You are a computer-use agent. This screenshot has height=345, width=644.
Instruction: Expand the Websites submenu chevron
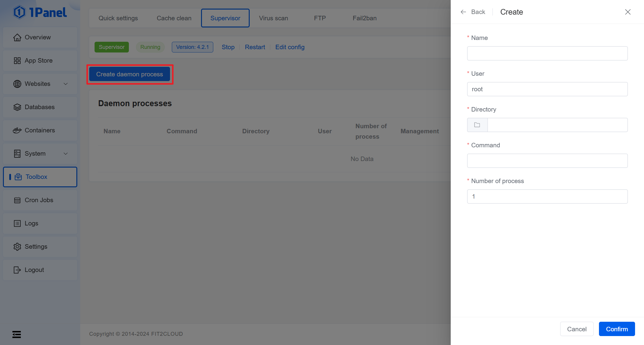point(66,84)
